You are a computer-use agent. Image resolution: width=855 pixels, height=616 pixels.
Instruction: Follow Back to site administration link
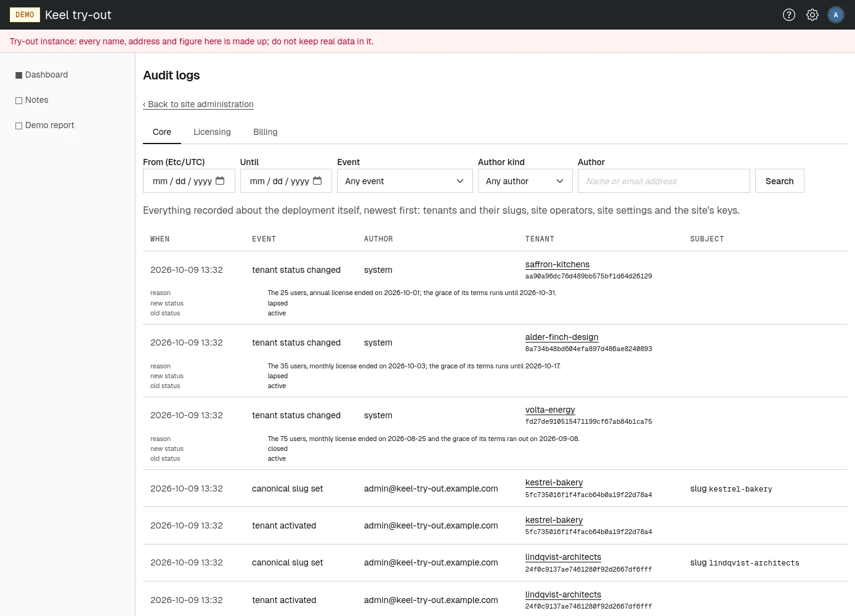pos(198,104)
